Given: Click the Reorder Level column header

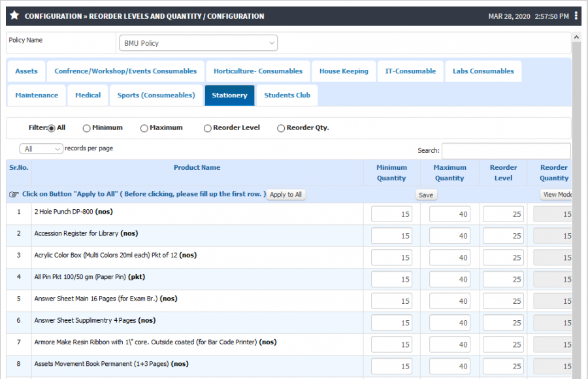Looking at the screenshot, I should [503, 173].
